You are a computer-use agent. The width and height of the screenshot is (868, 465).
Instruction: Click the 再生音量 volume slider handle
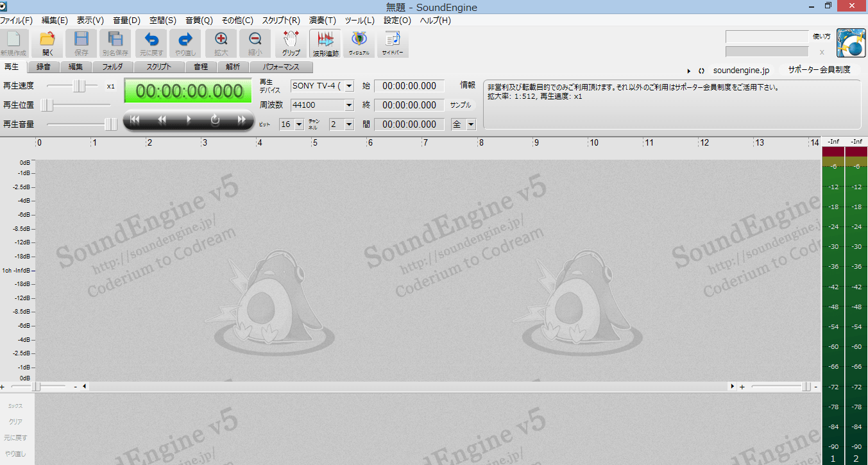111,124
